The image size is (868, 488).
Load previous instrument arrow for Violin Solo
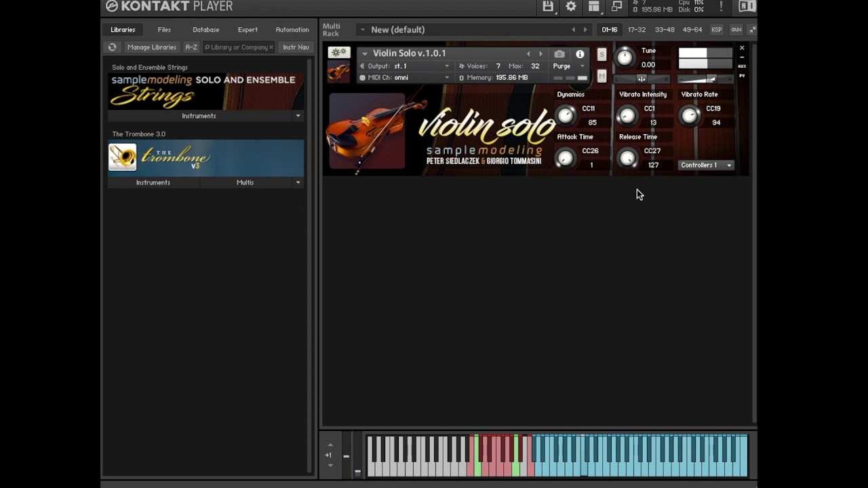[x=528, y=54]
